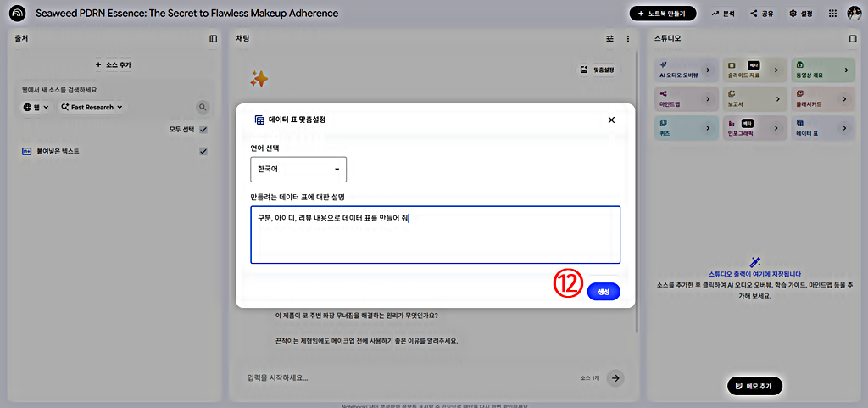This screenshot has height=408, width=868.
Task: Run the source search magnifier icon
Action: coord(203,107)
